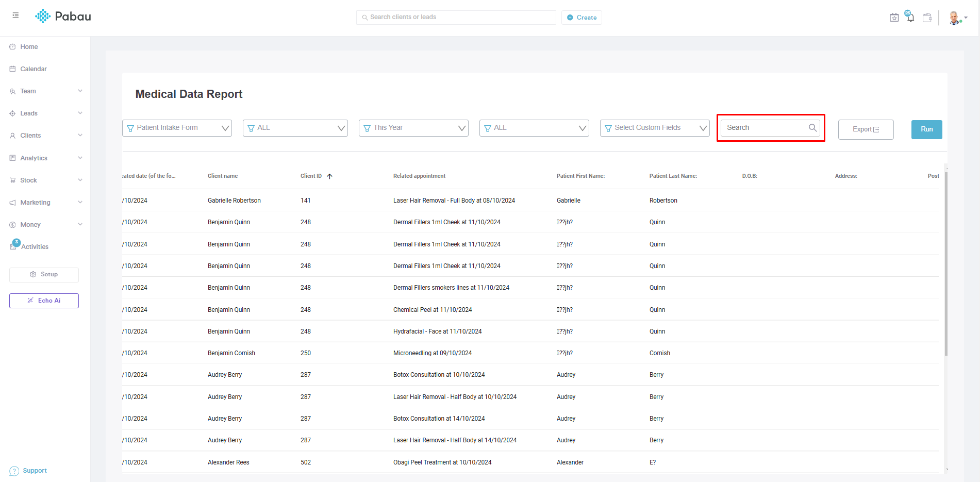This screenshot has width=980, height=482.
Task: Click Microneedling at 09/10/2024 appointment
Action: pyautogui.click(x=433, y=353)
